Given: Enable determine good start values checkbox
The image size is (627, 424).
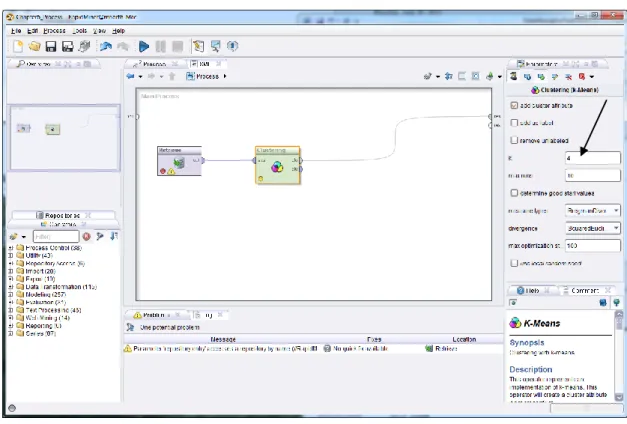Looking at the screenshot, I should coord(514,193).
